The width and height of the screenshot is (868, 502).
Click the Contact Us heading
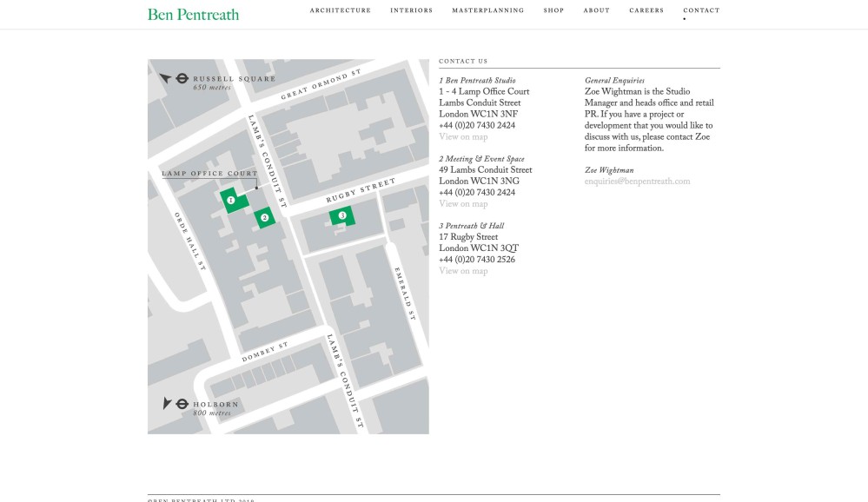point(463,61)
